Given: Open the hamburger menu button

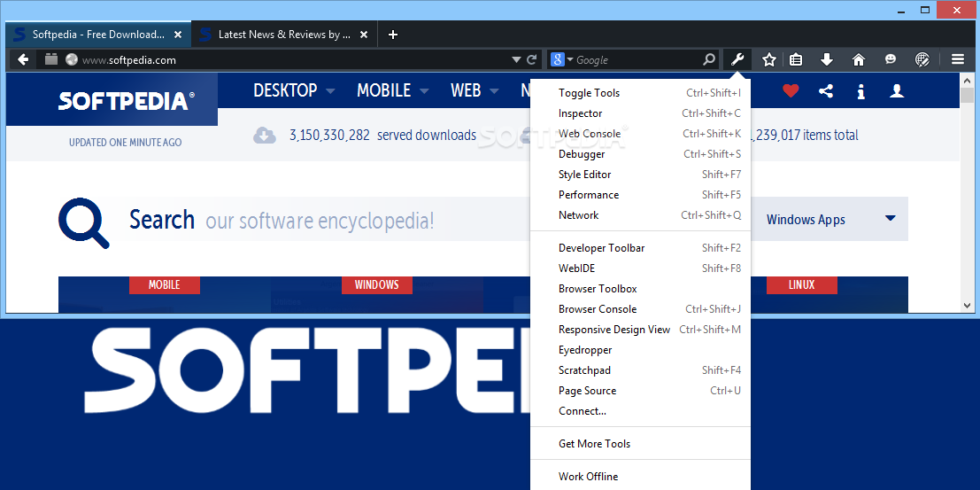Looking at the screenshot, I should click(x=958, y=59).
